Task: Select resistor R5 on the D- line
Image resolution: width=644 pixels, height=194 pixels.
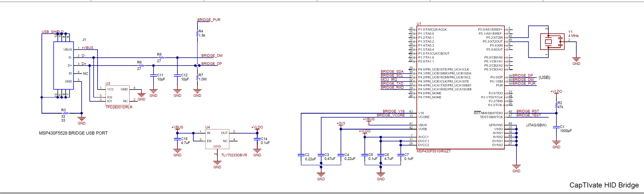Action: (162, 58)
